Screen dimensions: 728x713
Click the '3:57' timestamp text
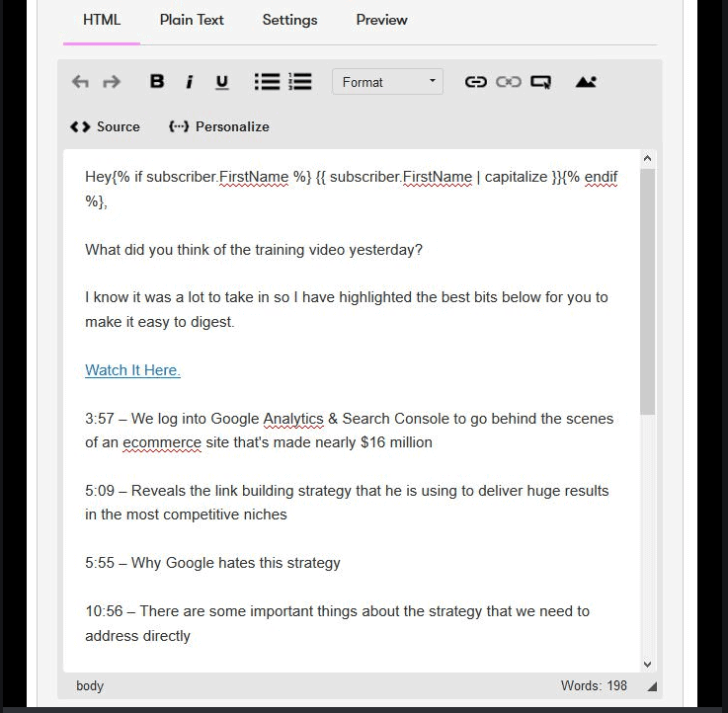click(x=100, y=419)
